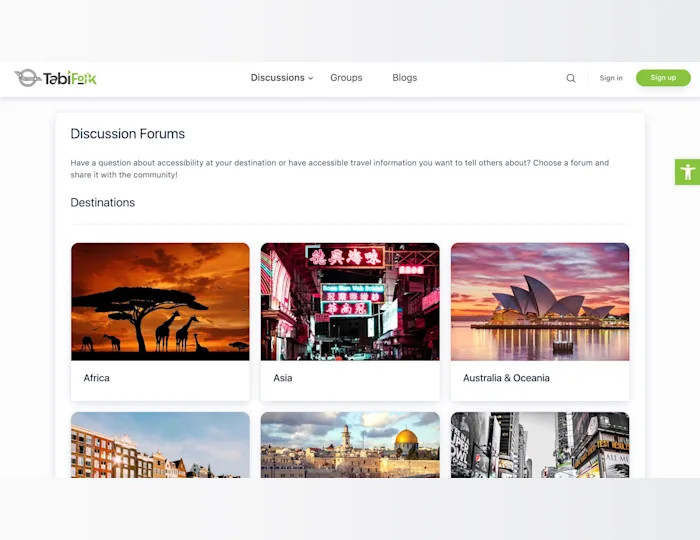Expand the Discussions dropdown chevron

pos(311,78)
